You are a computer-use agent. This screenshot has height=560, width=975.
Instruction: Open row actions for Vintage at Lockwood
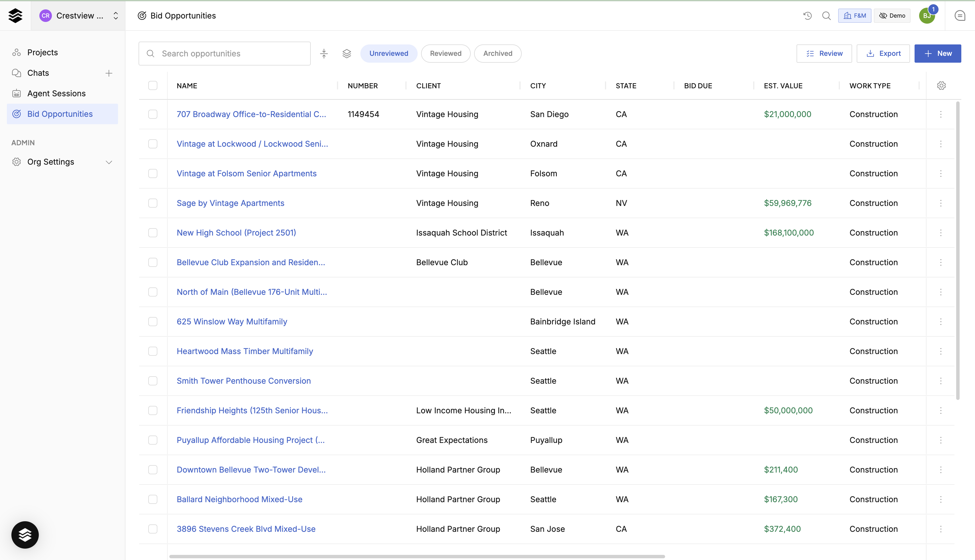[x=941, y=144]
